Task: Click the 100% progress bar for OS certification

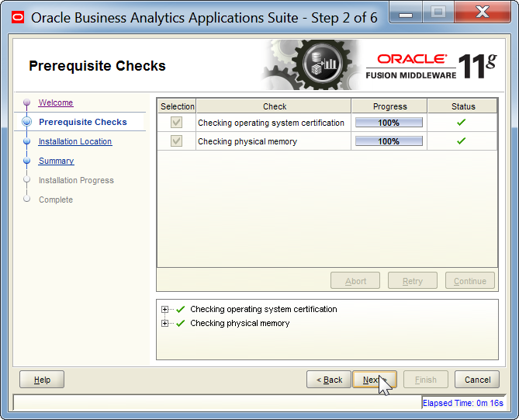Action: (x=389, y=123)
